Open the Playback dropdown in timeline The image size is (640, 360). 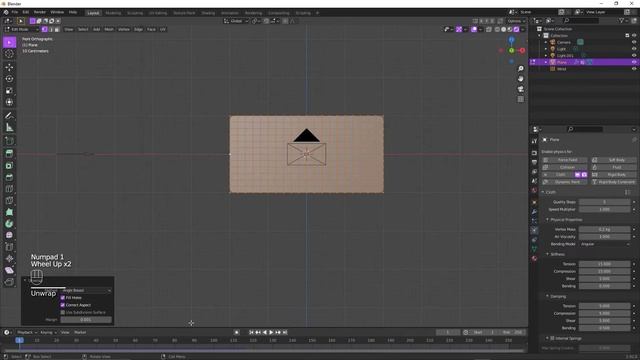(27, 332)
